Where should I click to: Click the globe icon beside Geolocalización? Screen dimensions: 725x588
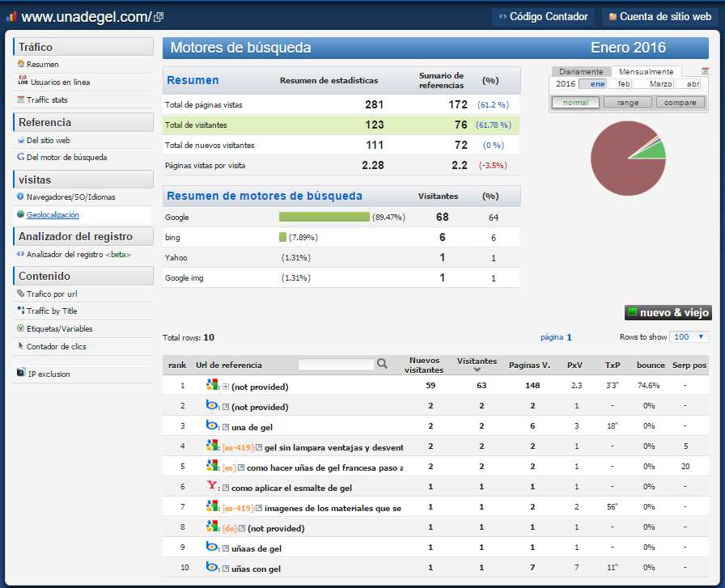pos(20,214)
